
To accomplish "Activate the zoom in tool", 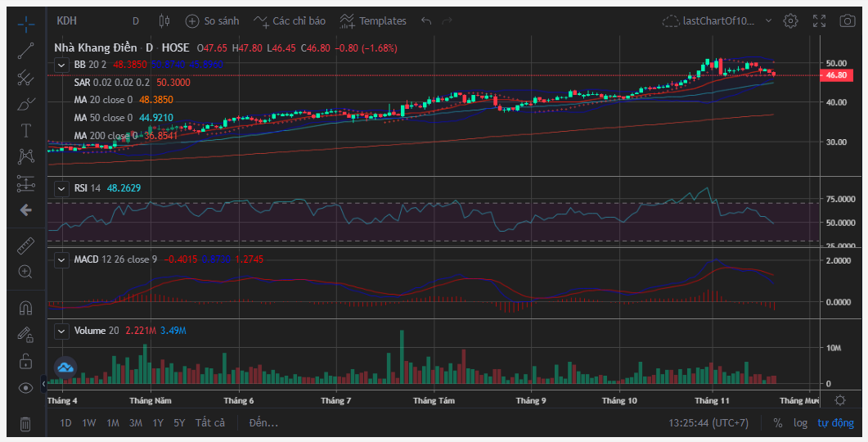I will pos(25,272).
